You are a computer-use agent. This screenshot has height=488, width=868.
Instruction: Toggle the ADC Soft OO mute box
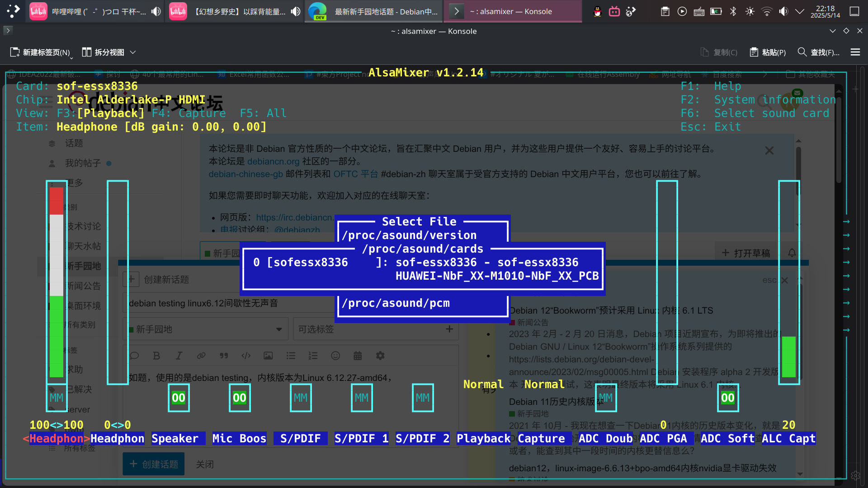(x=728, y=398)
